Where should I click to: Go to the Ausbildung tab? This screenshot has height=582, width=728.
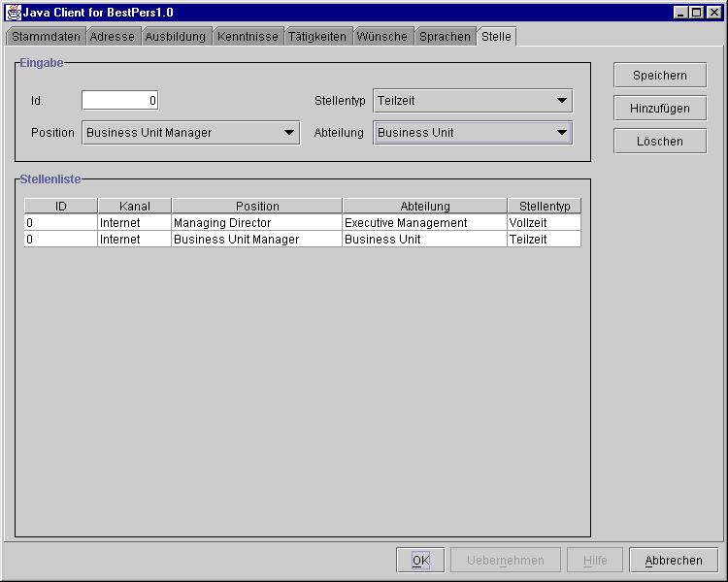point(176,37)
